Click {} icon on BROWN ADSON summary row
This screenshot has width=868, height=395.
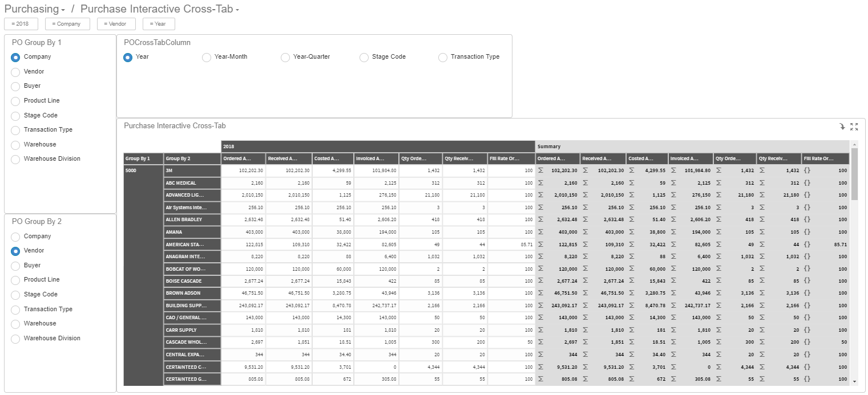[806, 293]
